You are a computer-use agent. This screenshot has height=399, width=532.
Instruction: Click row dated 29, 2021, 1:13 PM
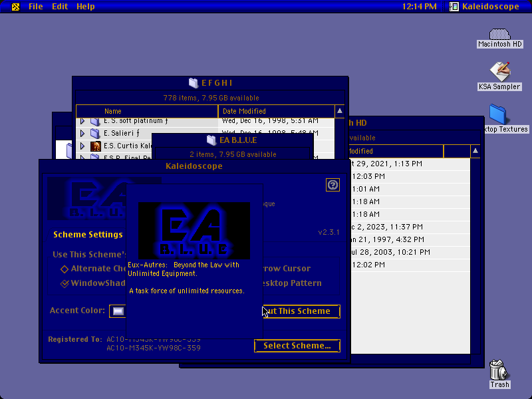tap(409, 164)
